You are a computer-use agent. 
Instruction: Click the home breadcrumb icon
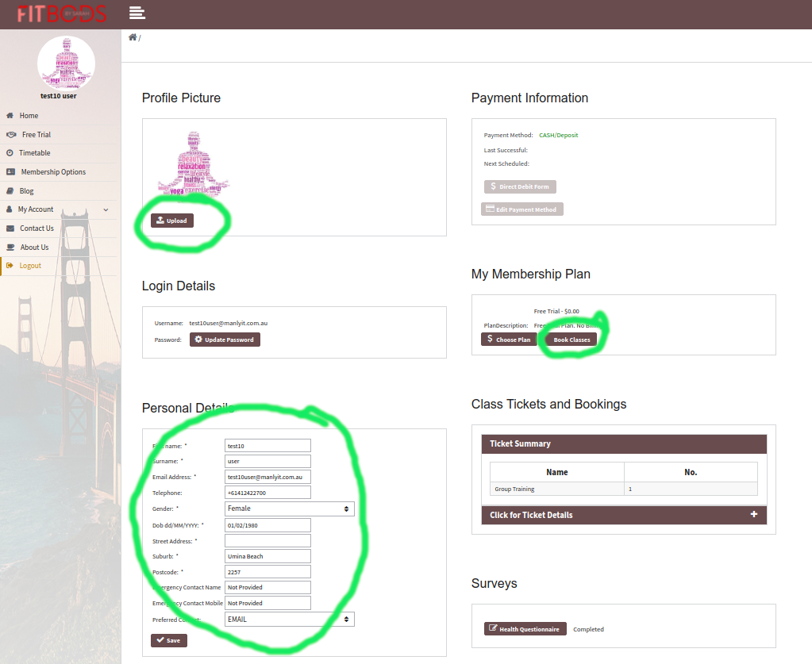tap(133, 37)
